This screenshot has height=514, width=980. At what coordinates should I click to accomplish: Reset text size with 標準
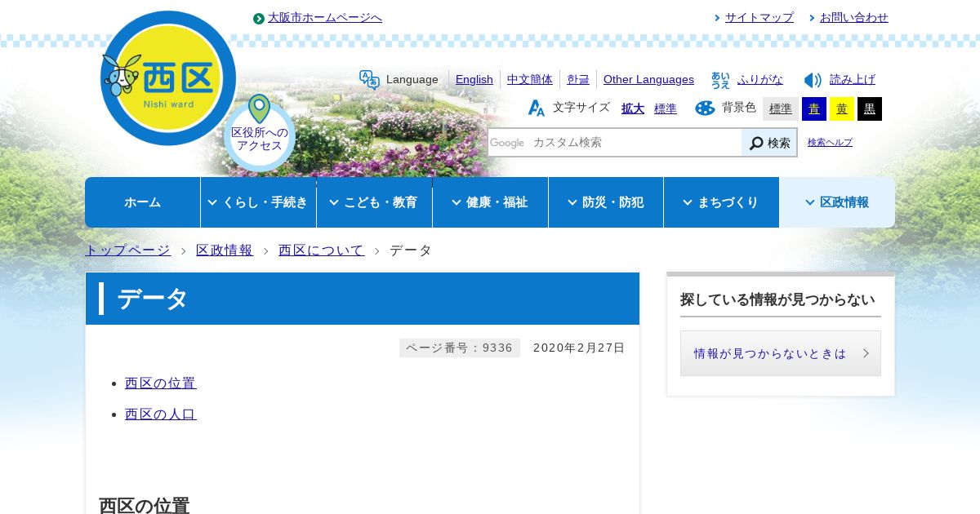666,109
